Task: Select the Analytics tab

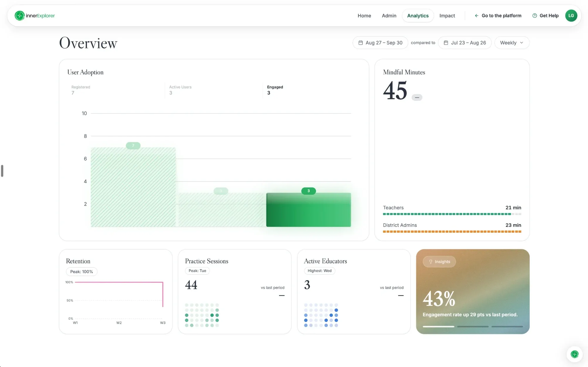Action: pyautogui.click(x=418, y=16)
